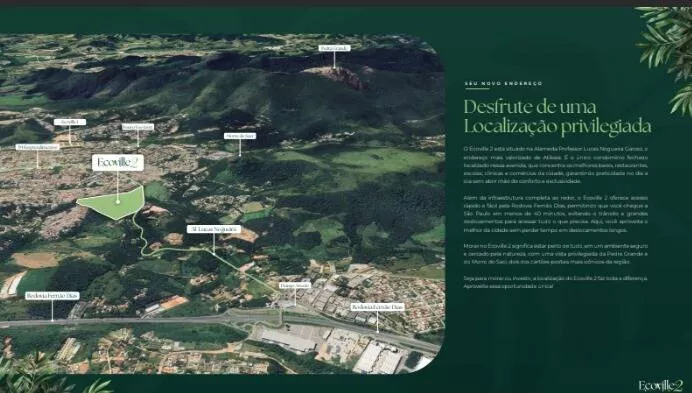Click the highway interchange on the aerial map

tap(260, 319)
